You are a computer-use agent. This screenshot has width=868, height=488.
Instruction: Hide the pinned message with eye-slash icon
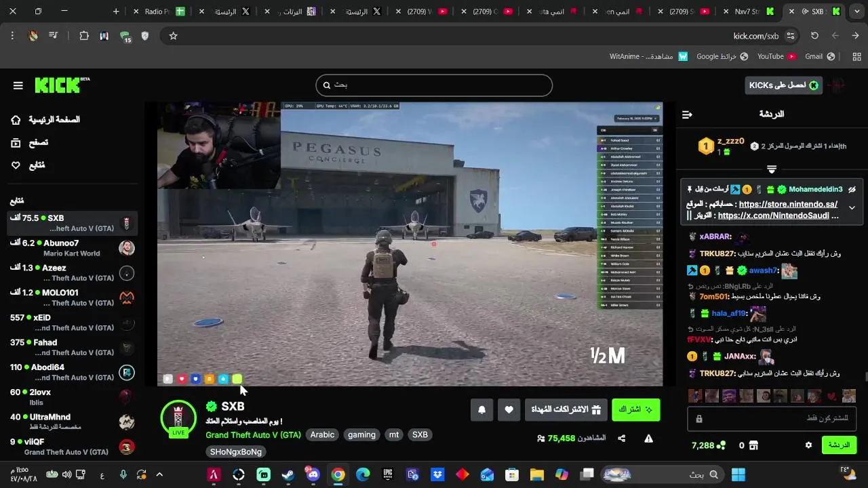point(852,189)
